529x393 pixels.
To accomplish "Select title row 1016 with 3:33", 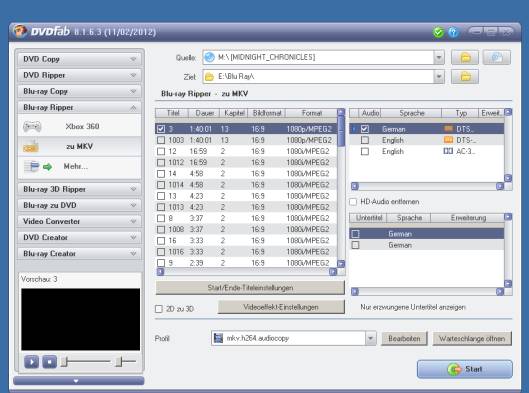I will (246, 252).
